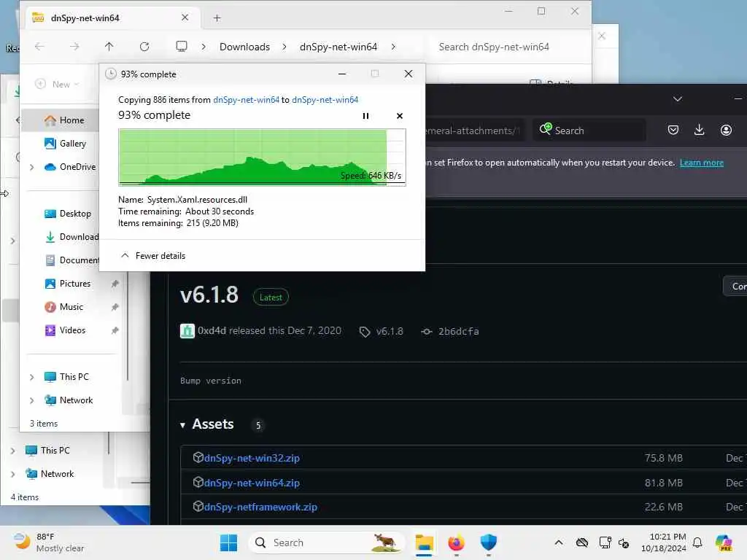The width and height of the screenshot is (747, 560).
Task: Click the v6.1.8 tag link
Action: click(x=382, y=332)
